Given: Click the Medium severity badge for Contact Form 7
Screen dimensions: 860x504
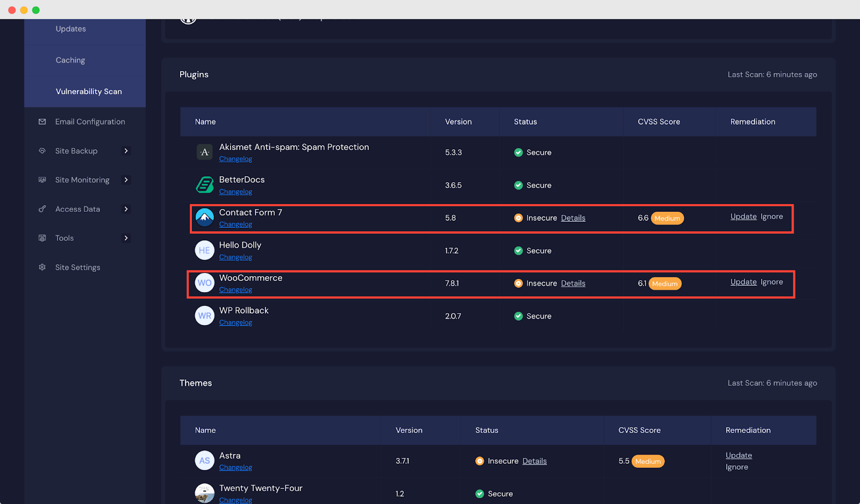Looking at the screenshot, I should (667, 218).
